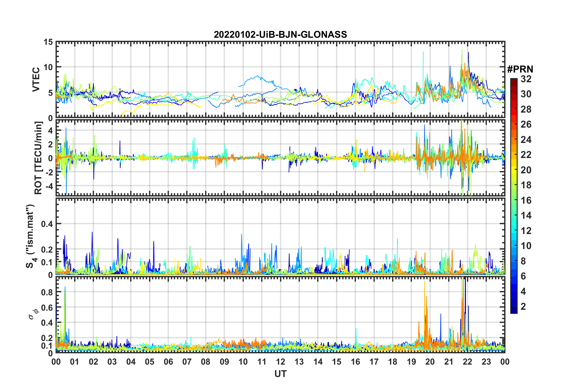561x392 pixels.
Task: Click UT hour tick label 13
Action: point(299,362)
